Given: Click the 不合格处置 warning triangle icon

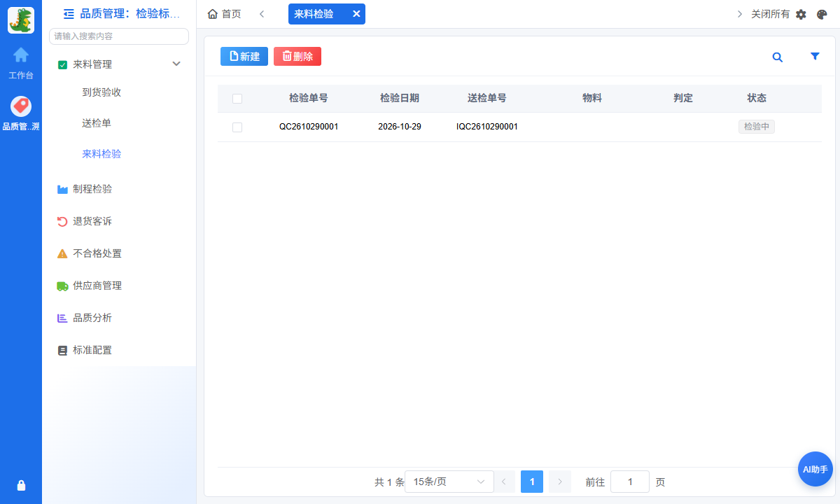Looking at the screenshot, I should [62, 253].
